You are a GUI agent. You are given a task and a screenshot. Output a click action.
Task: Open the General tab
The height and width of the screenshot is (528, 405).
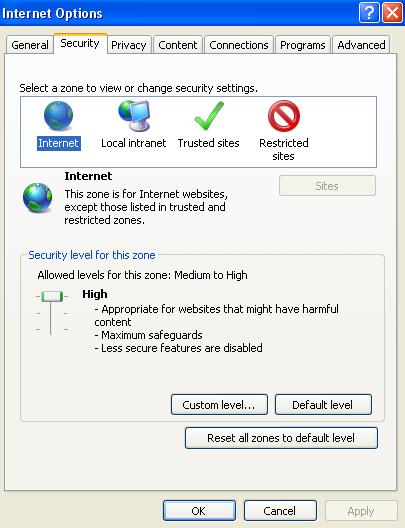(x=30, y=45)
